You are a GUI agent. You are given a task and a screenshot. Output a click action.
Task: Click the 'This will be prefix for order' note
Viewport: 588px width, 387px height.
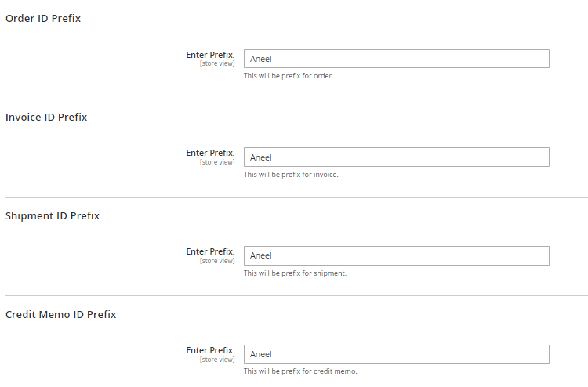[289, 76]
